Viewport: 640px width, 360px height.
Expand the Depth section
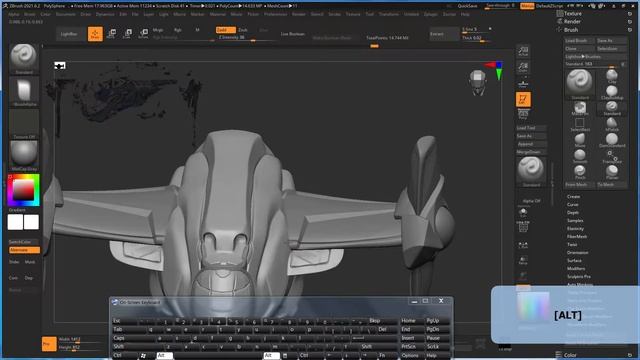[x=573, y=213]
